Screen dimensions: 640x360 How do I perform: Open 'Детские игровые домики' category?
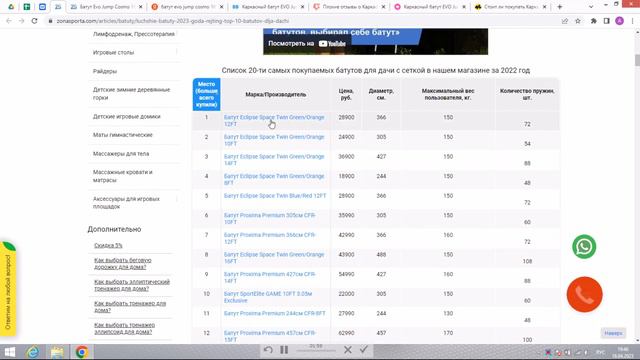(x=127, y=117)
